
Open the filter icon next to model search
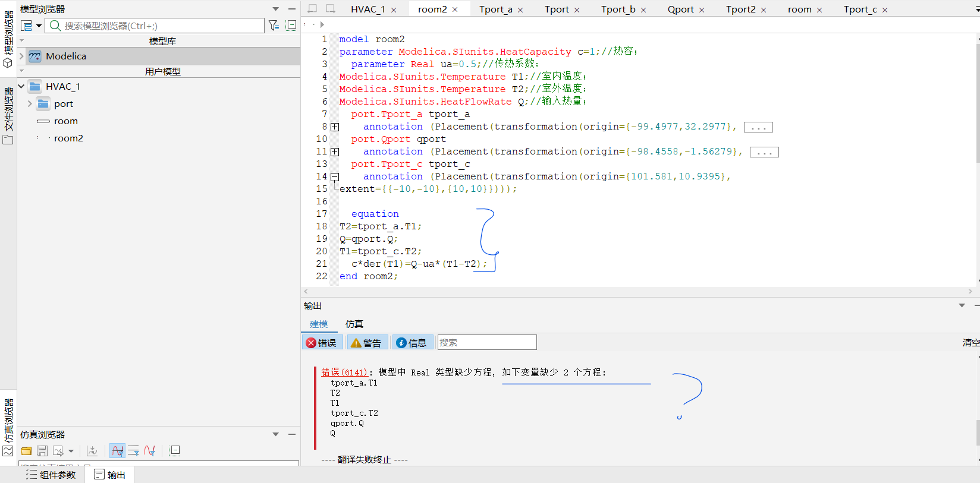(274, 26)
